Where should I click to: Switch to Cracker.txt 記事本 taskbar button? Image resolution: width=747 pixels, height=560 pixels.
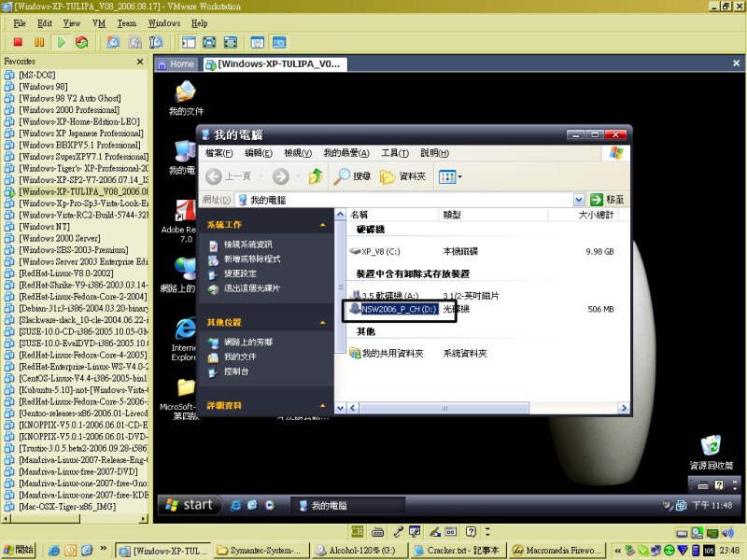458,551
